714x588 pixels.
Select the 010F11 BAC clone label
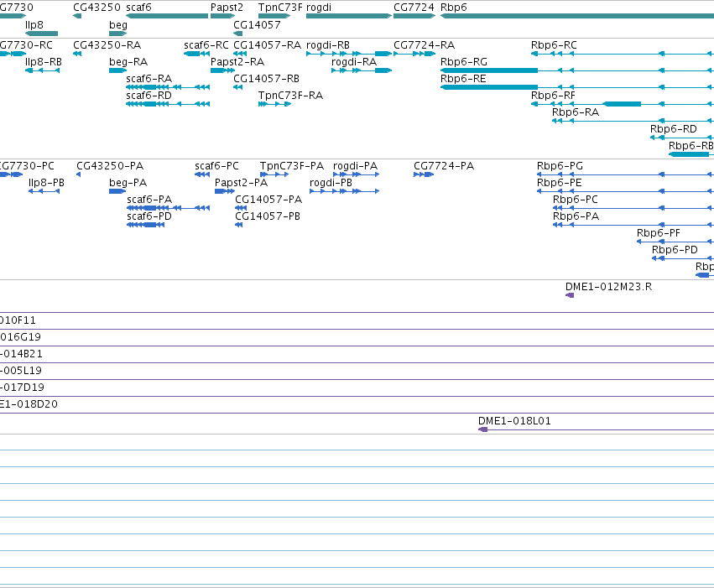click(x=18, y=321)
